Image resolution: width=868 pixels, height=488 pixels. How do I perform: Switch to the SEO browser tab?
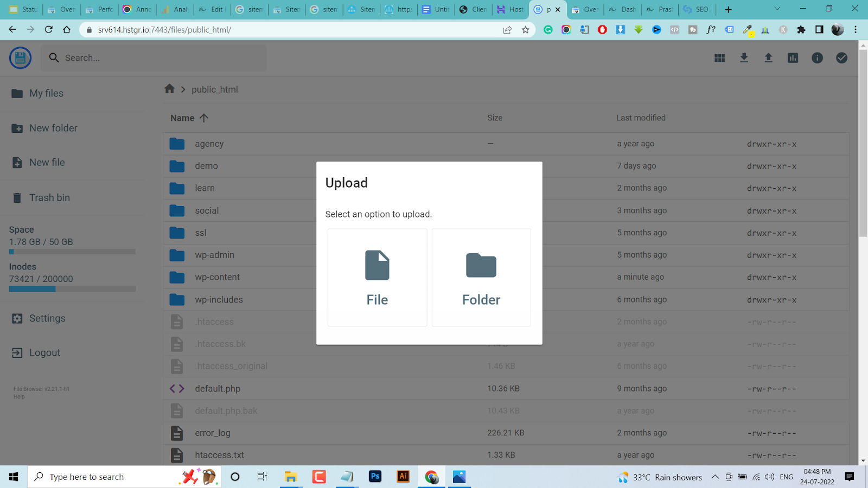(696, 9)
